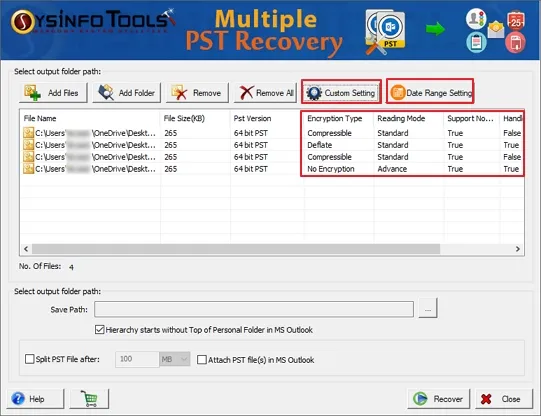The image size is (541, 416).
Task: Click the Help button
Action: [x=36, y=399]
